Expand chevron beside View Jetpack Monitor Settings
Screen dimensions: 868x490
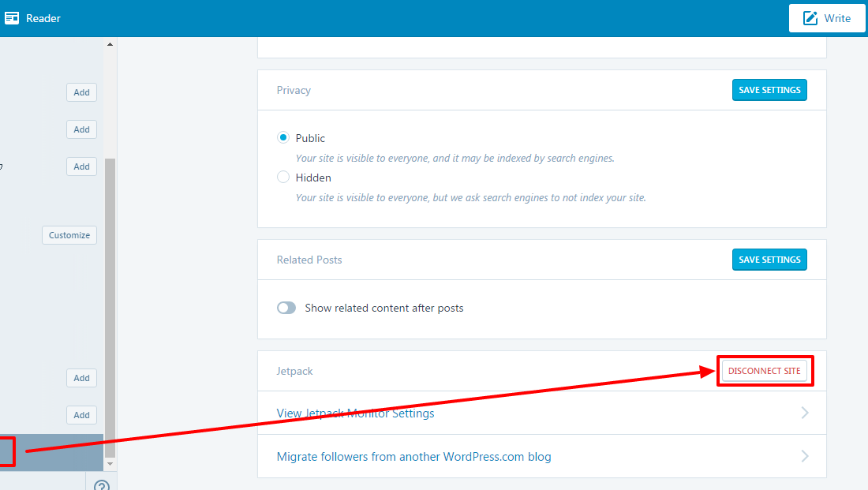point(805,413)
